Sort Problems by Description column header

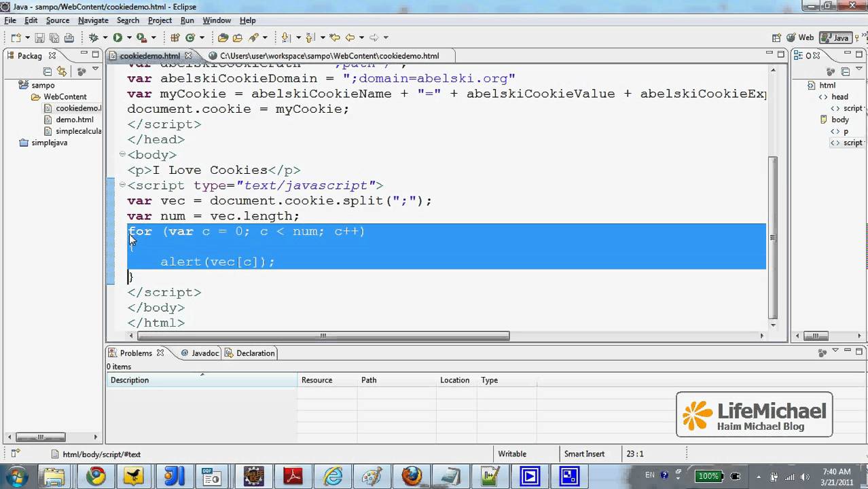202,380
